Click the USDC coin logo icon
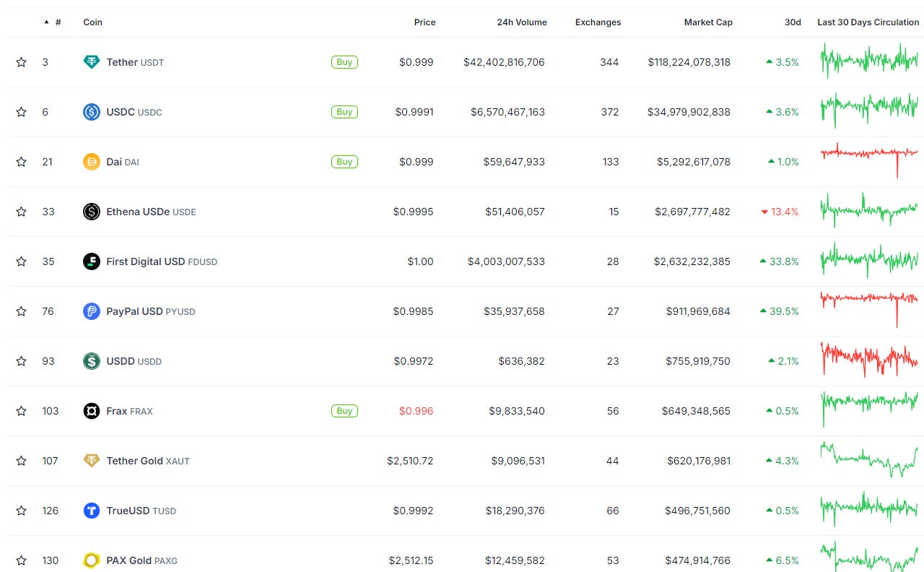 pos(92,112)
